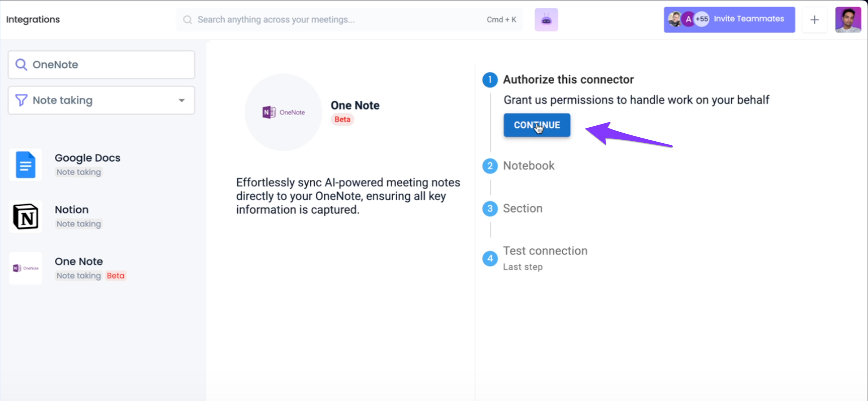The height and width of the screenshot is (401, 868).
Task: Click the Integrations page title
Action: coord(33,19)
